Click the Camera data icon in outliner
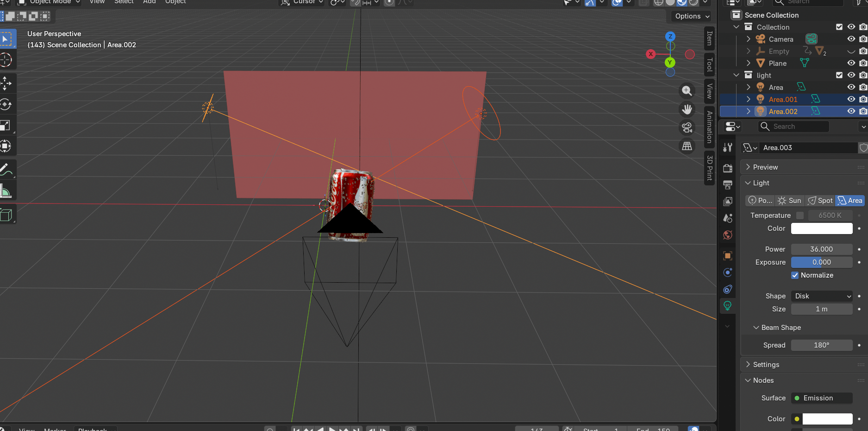Image resolution: width=868 pixels, height=431 pixels. [x=812, y=39]
